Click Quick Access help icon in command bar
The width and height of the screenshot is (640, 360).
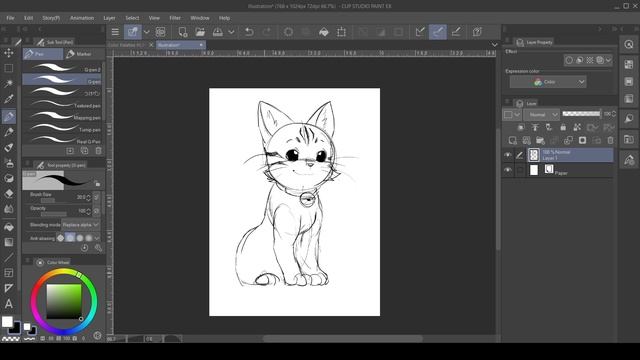point(477,32)
